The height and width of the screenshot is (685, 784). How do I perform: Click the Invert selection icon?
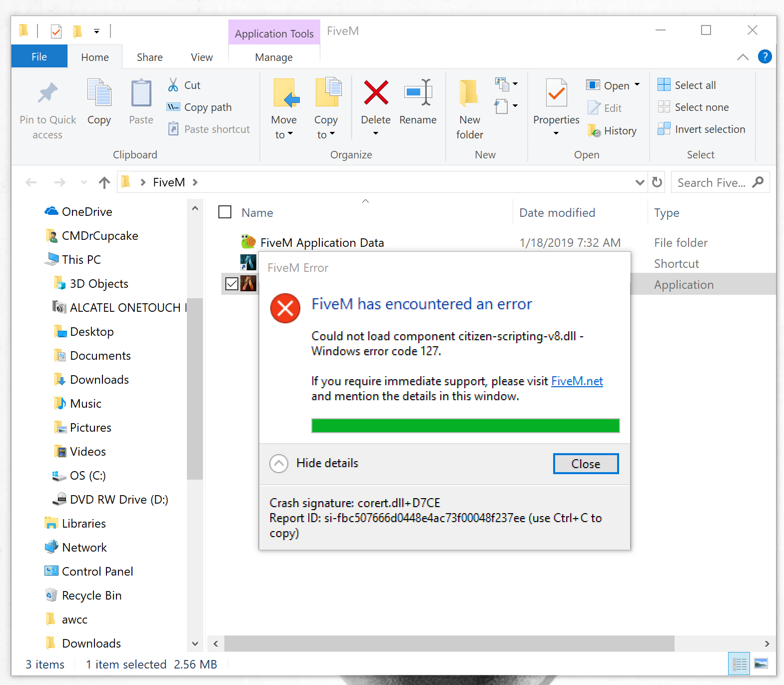tap(664, 129)
